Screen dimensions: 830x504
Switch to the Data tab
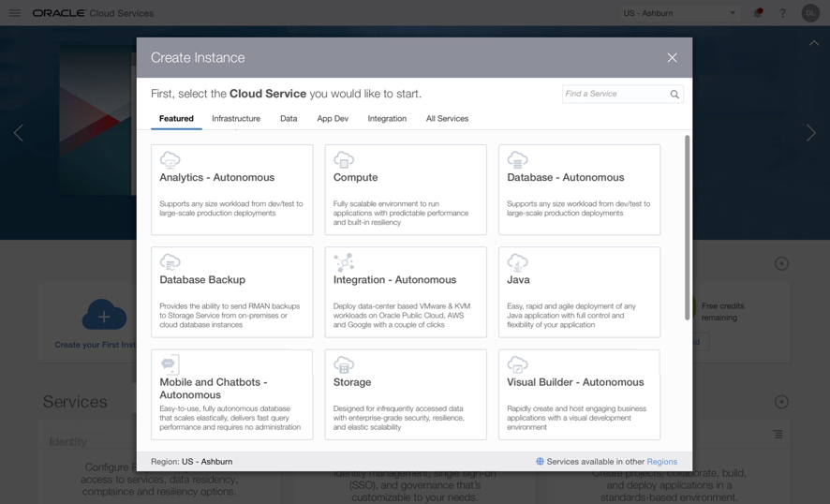click(289, 119)
